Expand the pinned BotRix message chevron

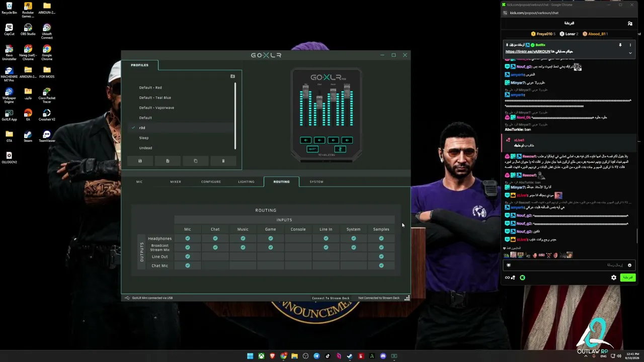click(x=630, y=53)
